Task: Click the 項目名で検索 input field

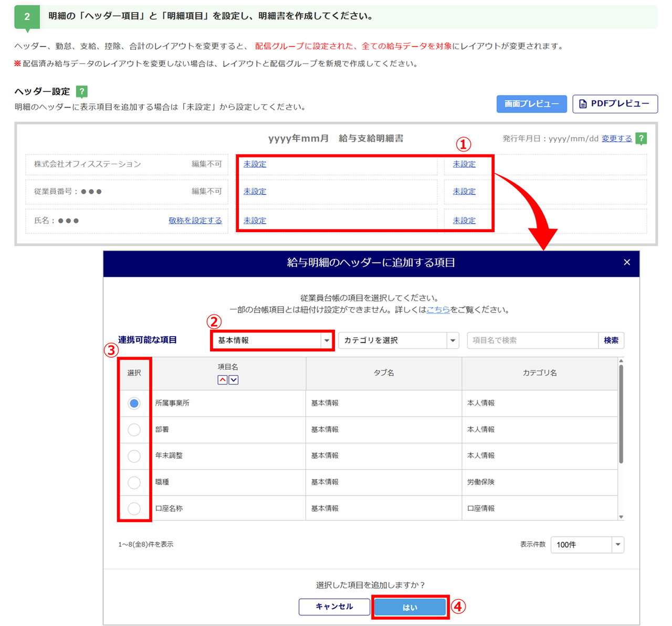Action: pyautogui.click(x=532, y=340)
